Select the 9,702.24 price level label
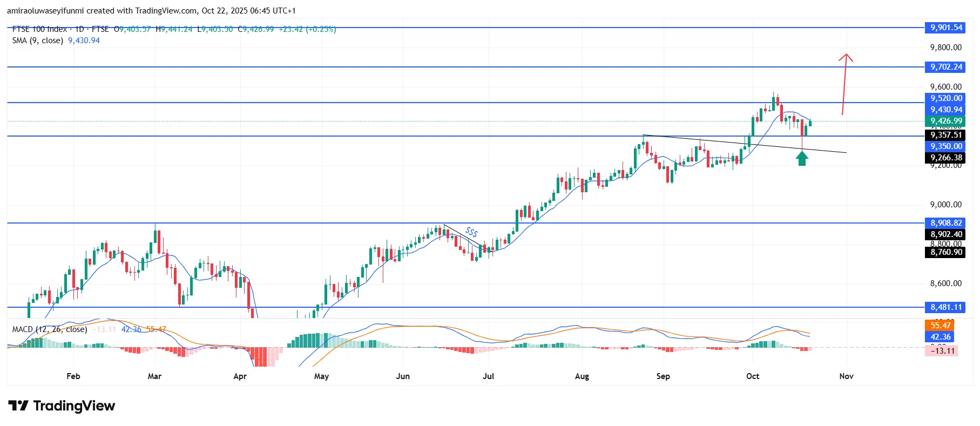 pyautogui.click(x=945, y=67)
